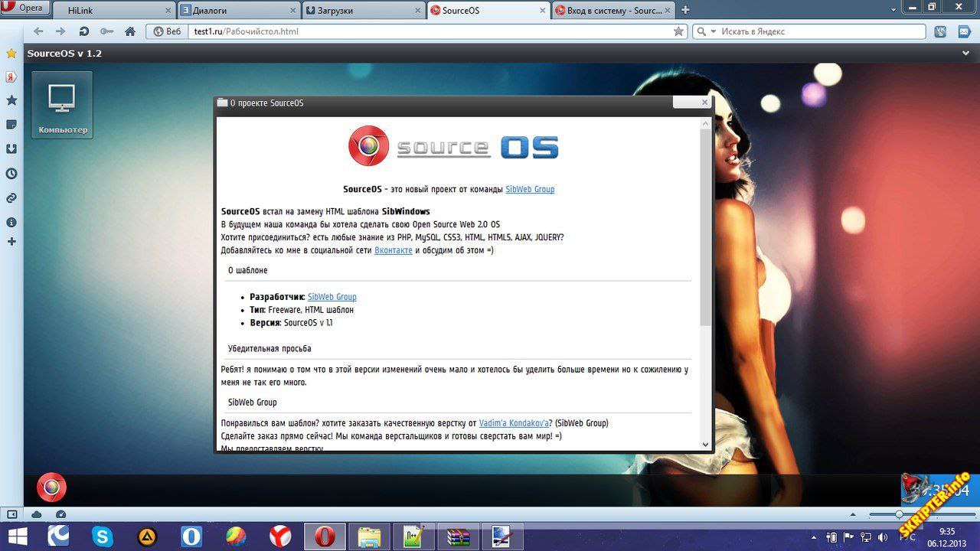Toggle the Opera panel sidebar button
Image resolution: width=980 pixels, height=551 pixels.
11,514
